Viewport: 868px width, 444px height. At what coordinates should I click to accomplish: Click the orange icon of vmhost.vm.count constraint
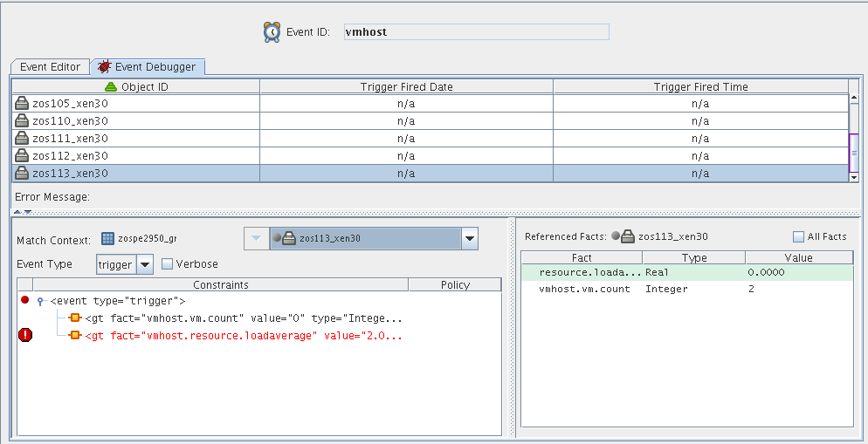point(75,318)
